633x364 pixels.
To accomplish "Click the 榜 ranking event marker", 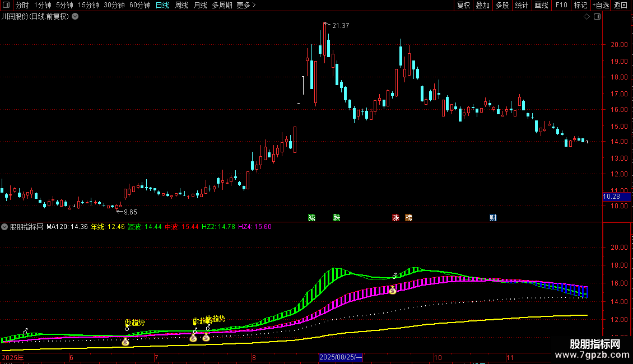I will (x=408, y=217).
